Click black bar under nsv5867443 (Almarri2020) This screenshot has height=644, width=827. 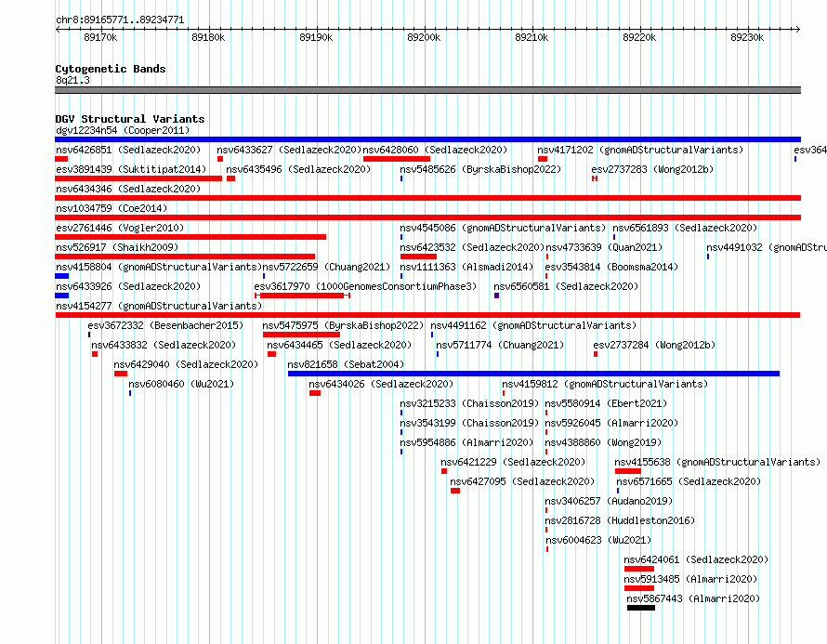pyautogui.click(x=641, y=608)
